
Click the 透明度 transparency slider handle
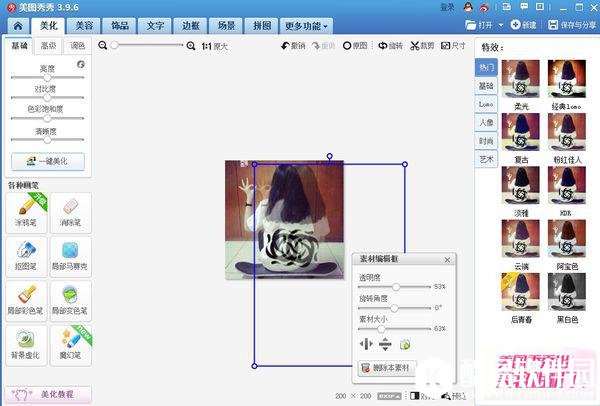click(396, 286)
